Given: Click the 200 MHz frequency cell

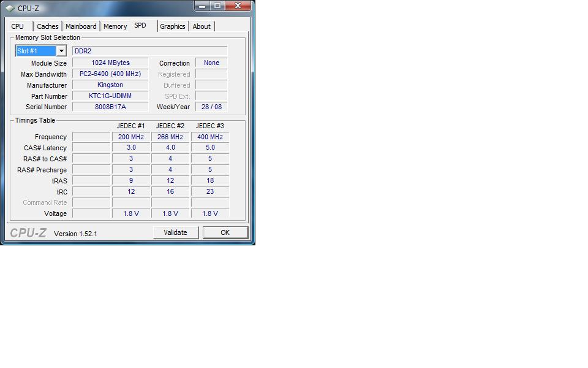Looking at the screenshot, I should coord(131,137).
